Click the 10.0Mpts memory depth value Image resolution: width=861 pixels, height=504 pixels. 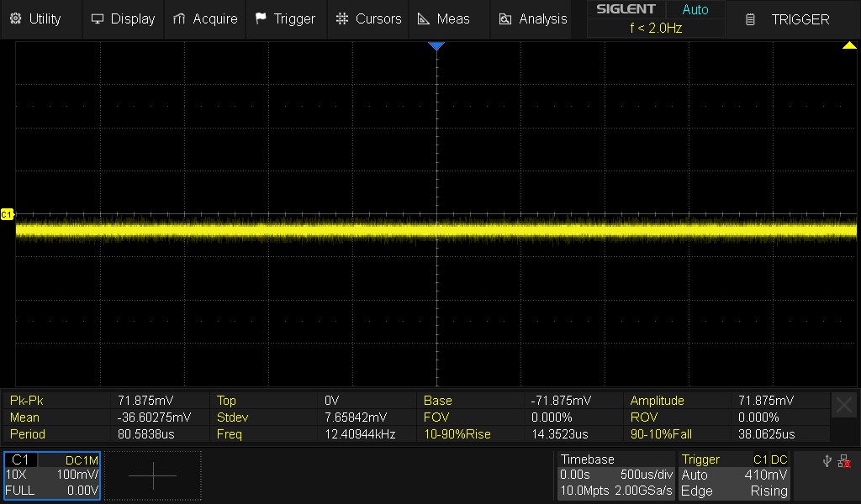(584, 491)
